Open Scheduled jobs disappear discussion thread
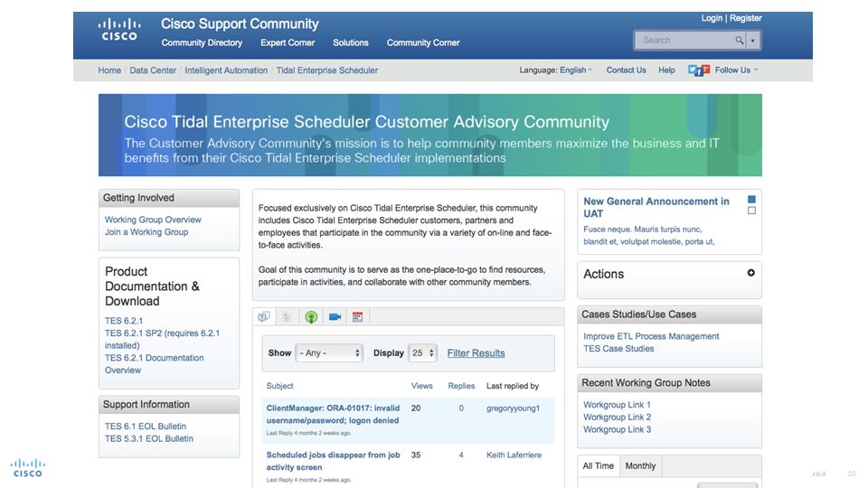 click(x=333, y=461)
